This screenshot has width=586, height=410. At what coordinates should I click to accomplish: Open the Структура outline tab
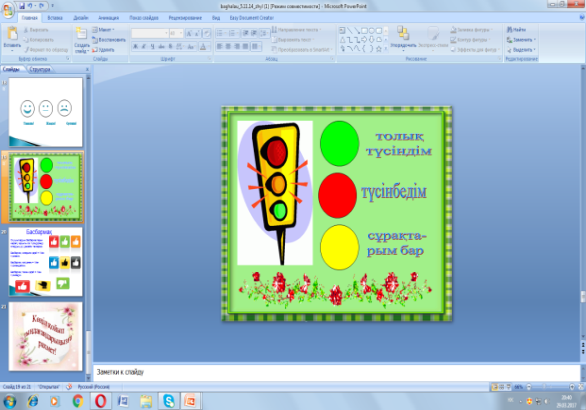coord(40,70)
